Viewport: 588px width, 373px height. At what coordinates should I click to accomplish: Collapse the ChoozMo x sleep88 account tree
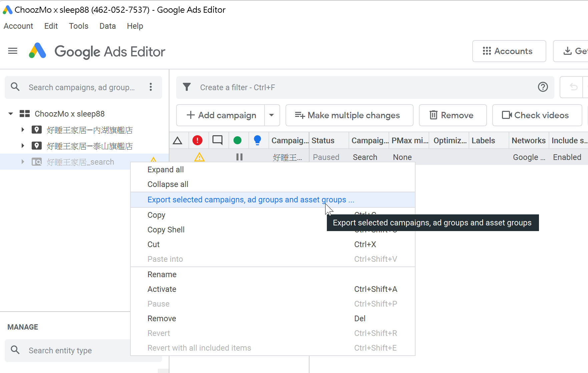[x=11, y=114]
